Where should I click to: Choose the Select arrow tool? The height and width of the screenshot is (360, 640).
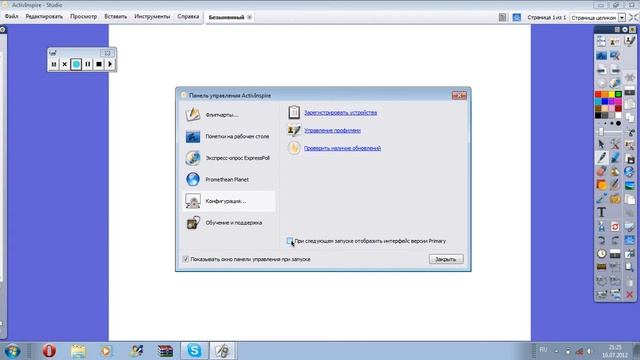coord(601,144)
